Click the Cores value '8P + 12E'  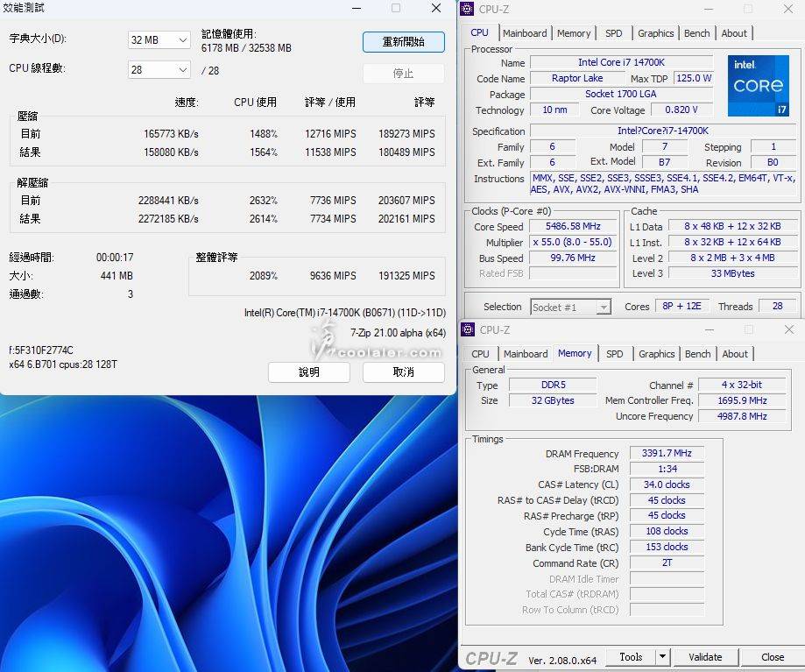(681, 307)
